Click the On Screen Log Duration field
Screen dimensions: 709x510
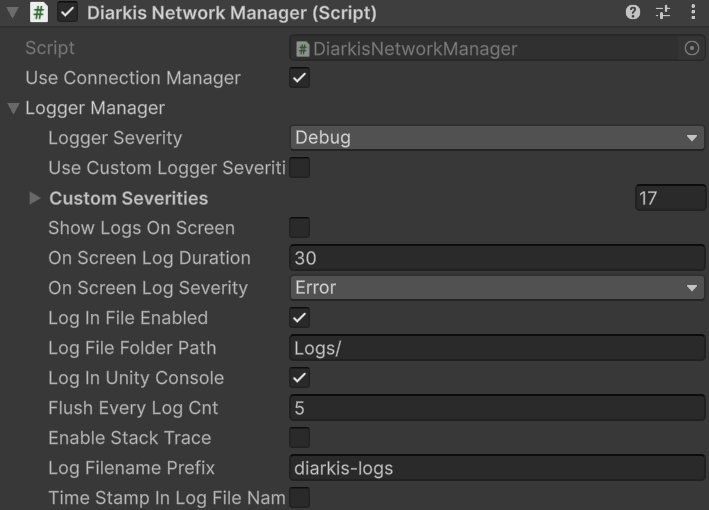tap(497, 258)
